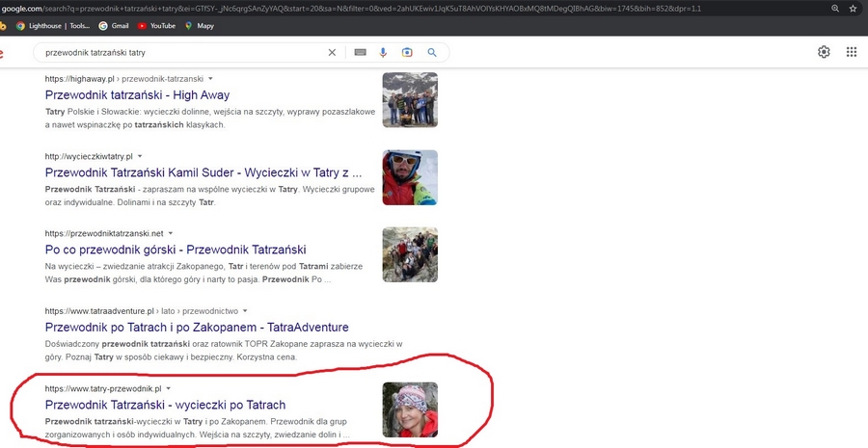868x448 pixels.
Task: Click the Kamil Suder helmet photo thumbnail
Action: coord(410,177)
